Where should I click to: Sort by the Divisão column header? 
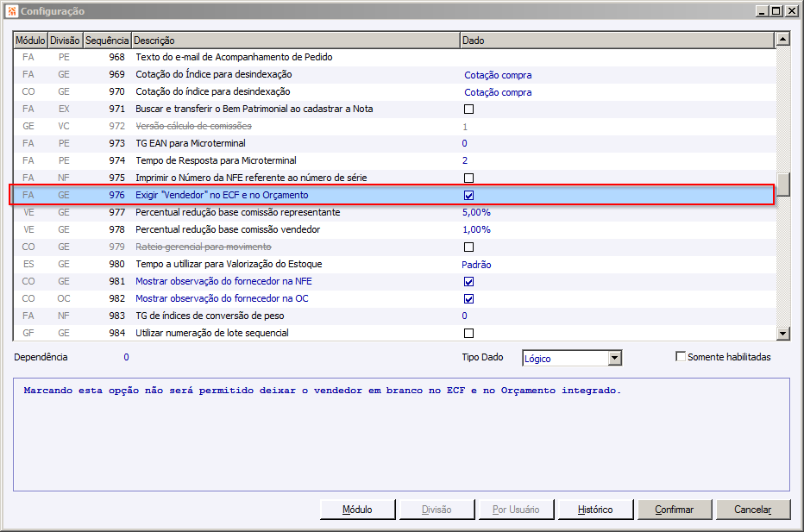pyautogui.click(x=65, y=40)
